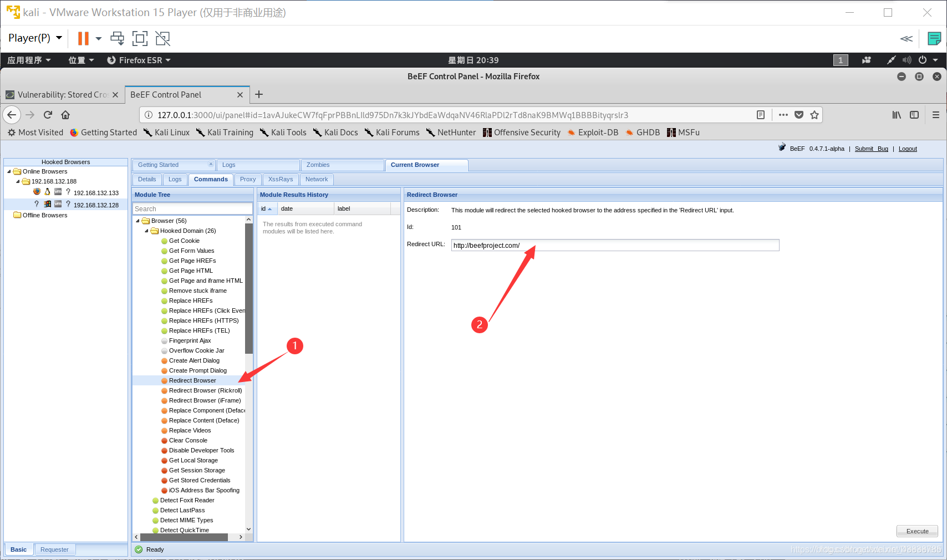The image size is (947, 560).
Task: Reload the BeEF page
Action: (48, 115)
